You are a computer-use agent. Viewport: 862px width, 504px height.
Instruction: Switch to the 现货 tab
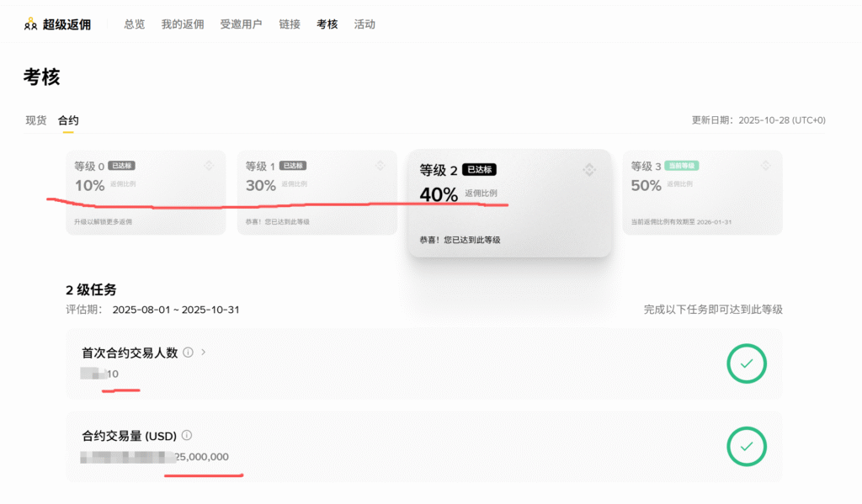36,120
